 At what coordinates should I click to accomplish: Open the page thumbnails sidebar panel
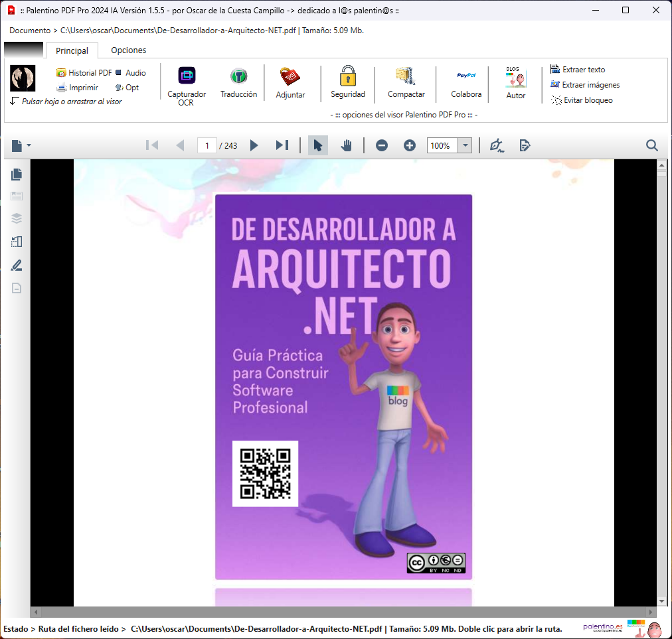pyautogui.click(x=17, y=175)
